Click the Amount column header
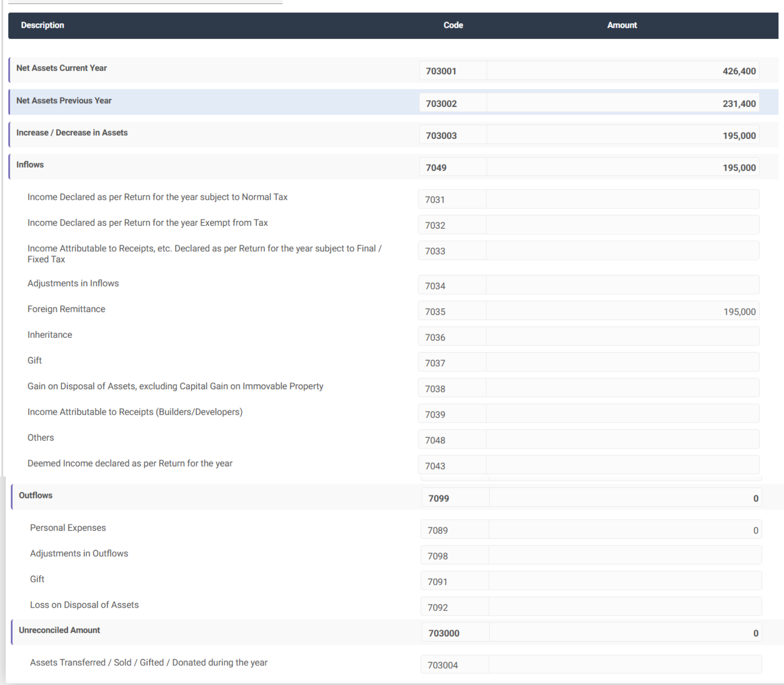The width and height of the screenshot is (784, 685). pyautogui.click(x=622, y=25)
